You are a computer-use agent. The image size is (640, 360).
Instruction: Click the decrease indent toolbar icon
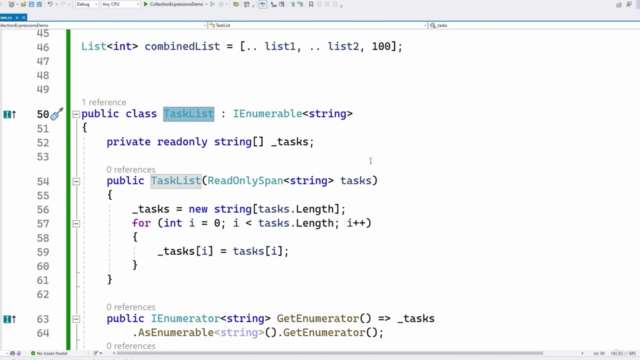[273, 4]
